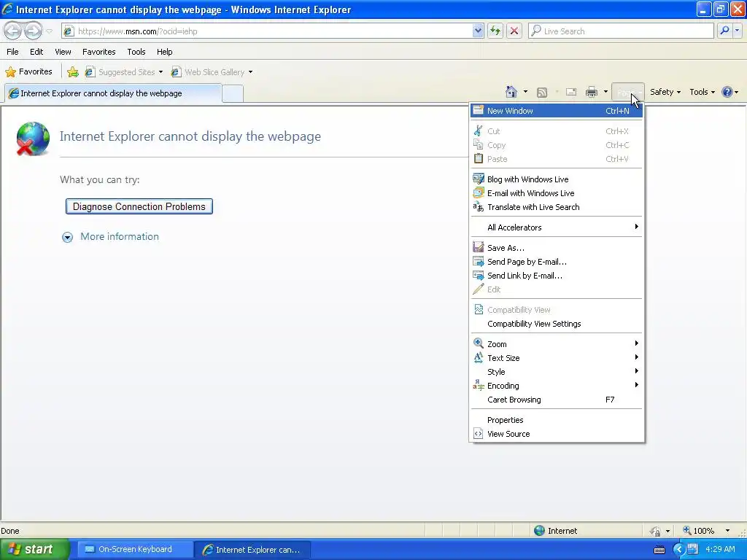Click the Back navigation button
The width and height of the screenshot is (747, 560).
tap(13, 31)
